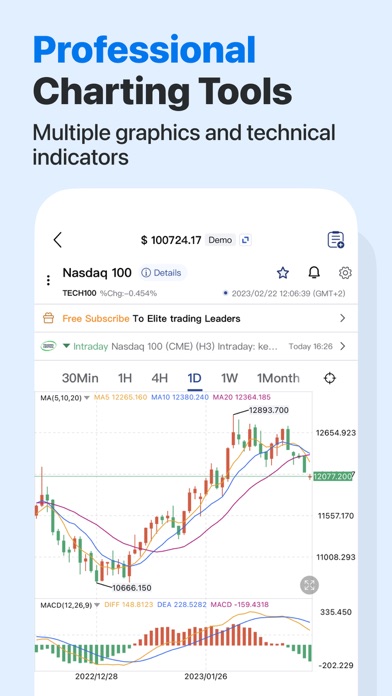The image size is (392, 696).
Task: Tap Free Subscribe link text
Action: [96, 318]
